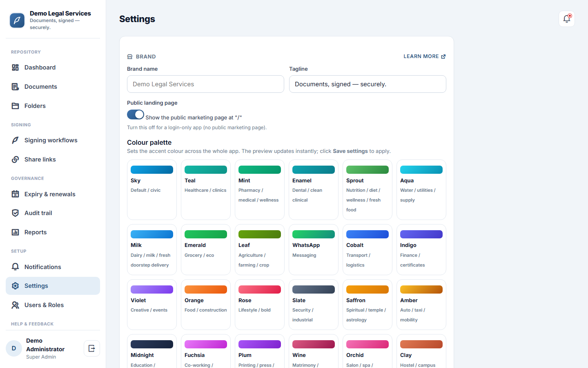
Task: Click the Reports chart icon
Action: [x=16, y=232]
